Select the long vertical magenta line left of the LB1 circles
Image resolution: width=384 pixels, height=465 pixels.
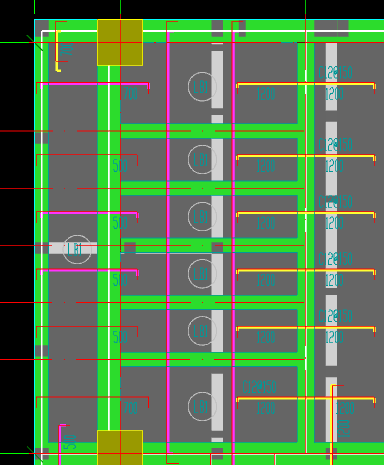[168, 242]
